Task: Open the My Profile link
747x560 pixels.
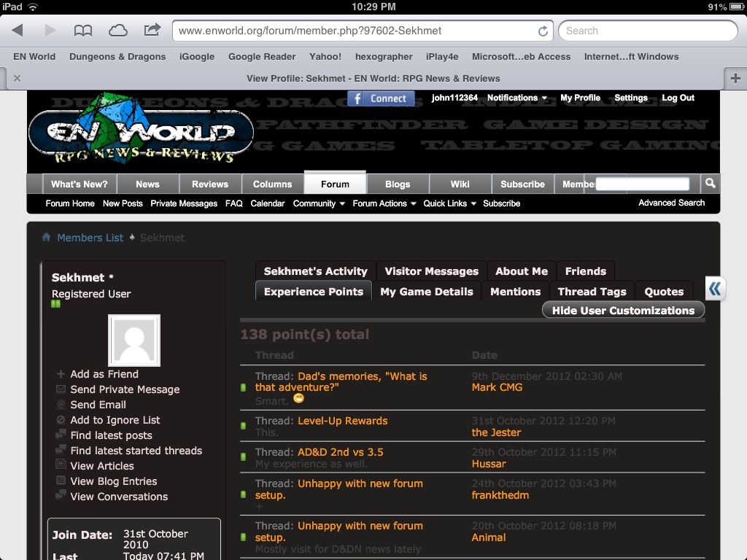Action: [580, 98]
